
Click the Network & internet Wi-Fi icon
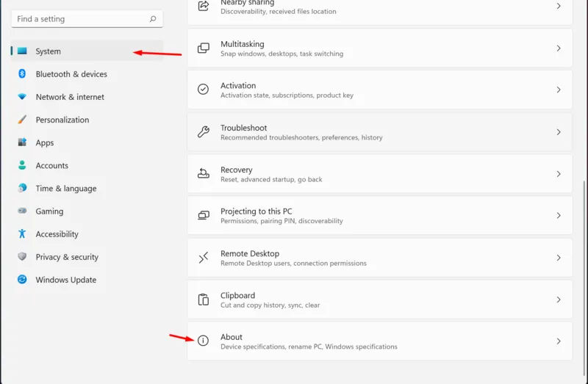tap(22, 97)
